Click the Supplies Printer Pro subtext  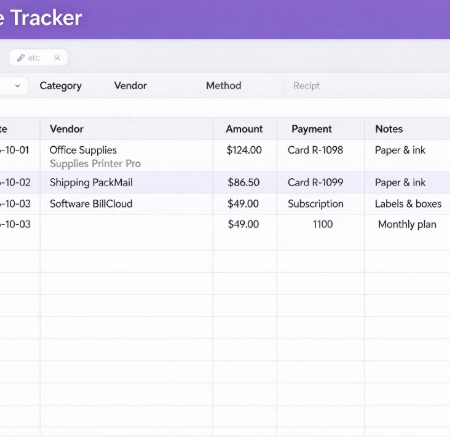point(95,164)
